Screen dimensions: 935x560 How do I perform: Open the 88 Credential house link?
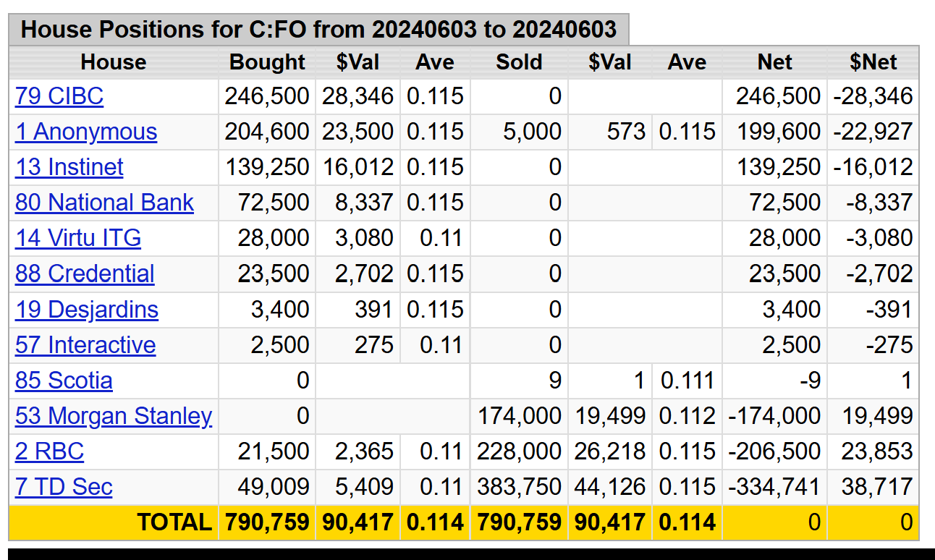point(85,273)
